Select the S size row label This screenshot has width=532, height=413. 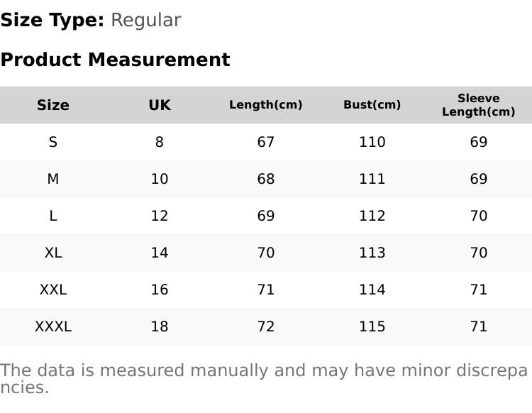(x=53, y=142)
